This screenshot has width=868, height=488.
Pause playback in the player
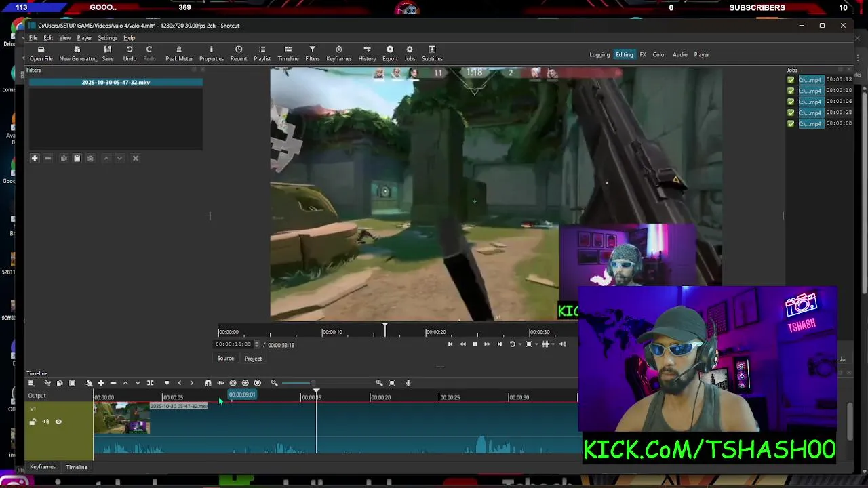coord(475,344)
